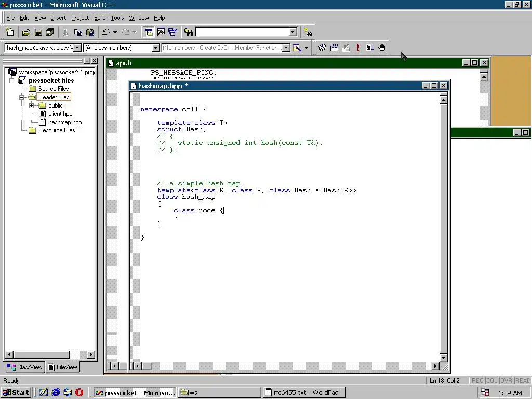Click the hashmap.hpp horizontal scroll right arrow

(x=435, y=366)
